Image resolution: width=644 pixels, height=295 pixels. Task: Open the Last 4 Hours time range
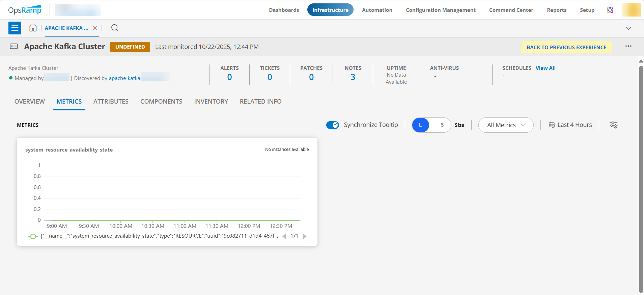[570, 125]
